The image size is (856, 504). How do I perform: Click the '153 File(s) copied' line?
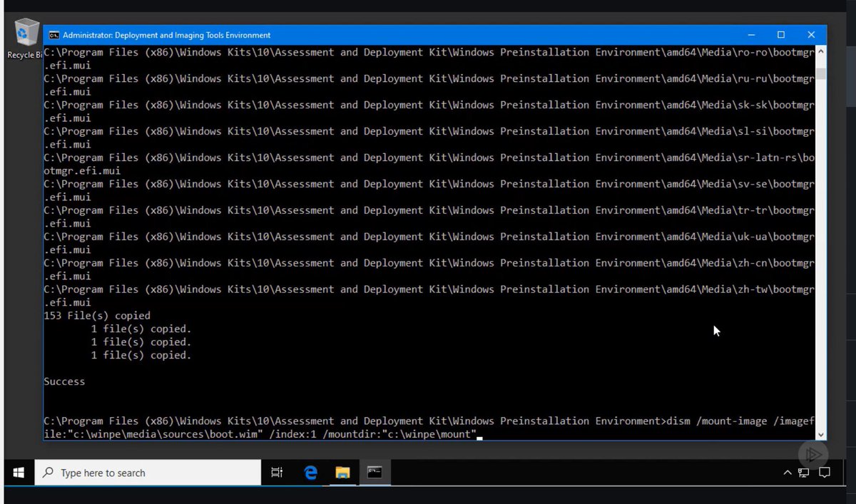(x=97, y=315)
